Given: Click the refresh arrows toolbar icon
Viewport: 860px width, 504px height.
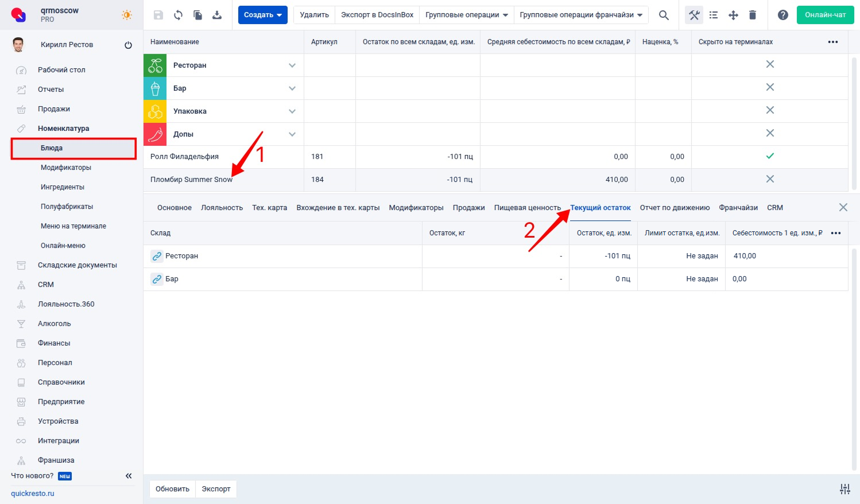Looking at the screenshot, I should pos(178,15).
